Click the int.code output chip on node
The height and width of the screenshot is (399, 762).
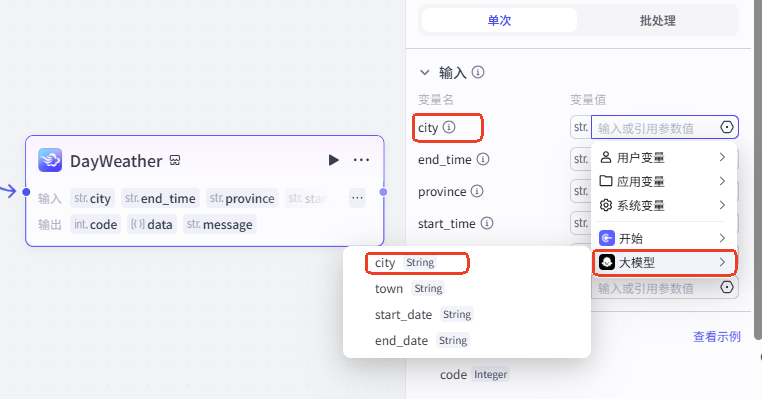[x=95, y=224]
